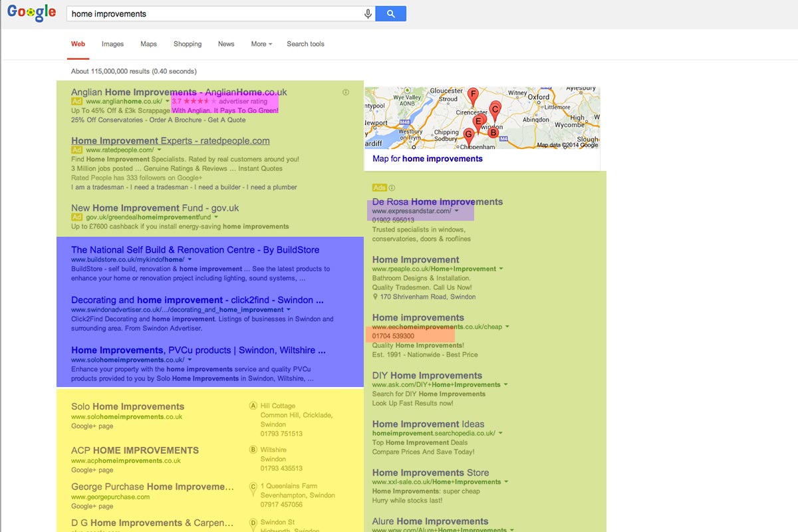Select map marker C on the map
Viewport: 798px width, 532px height.
495,109
